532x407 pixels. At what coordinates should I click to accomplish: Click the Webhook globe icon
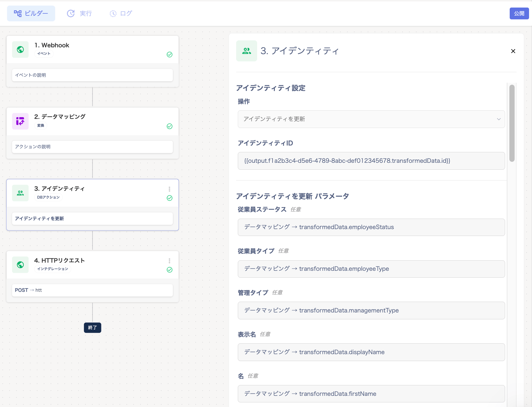click(x=20, y=50)
